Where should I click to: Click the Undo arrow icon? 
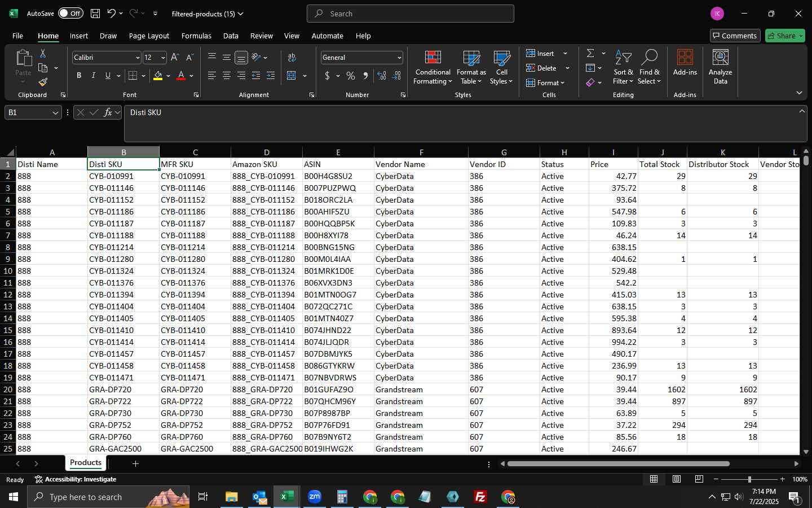click(x=112, y=14)
